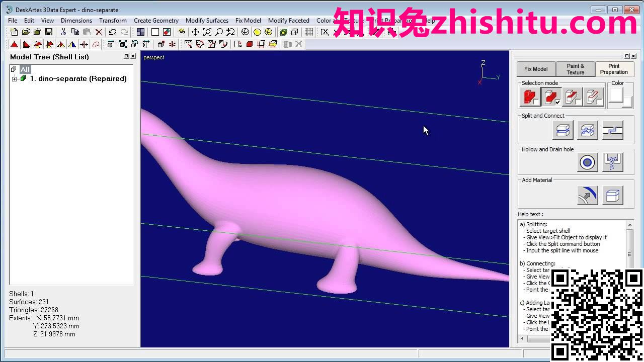Open the Fix Model menu
This screenshot has height=362, width=644.
click(x=248, y=21)
